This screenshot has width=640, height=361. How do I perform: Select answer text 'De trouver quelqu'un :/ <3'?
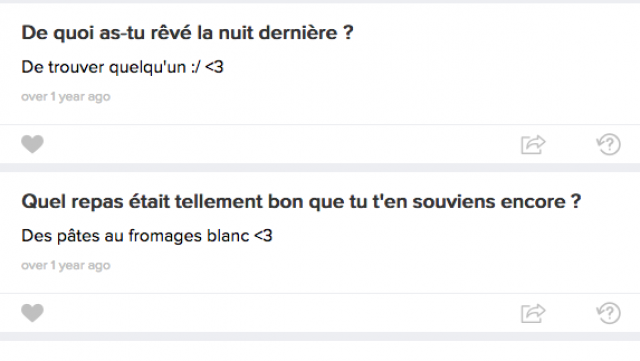[x=122, y=67]
